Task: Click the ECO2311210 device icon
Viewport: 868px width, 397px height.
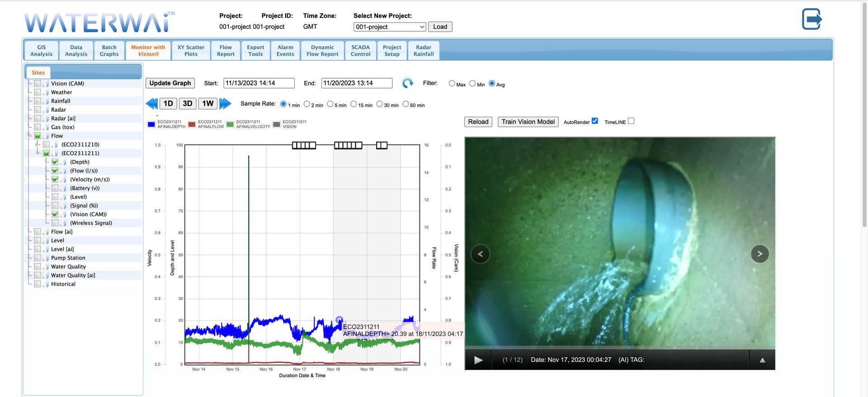Action: [x=55, y=145]
